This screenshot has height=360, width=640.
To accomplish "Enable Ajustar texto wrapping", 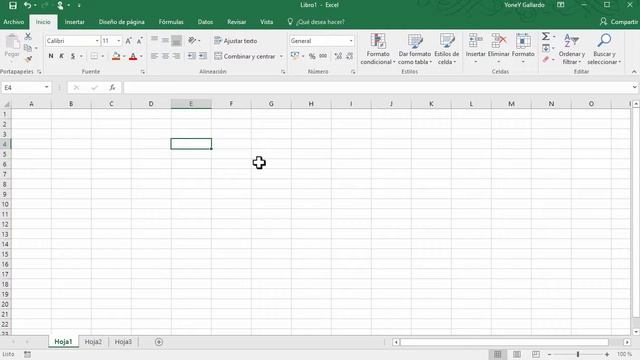I will 236,41.
